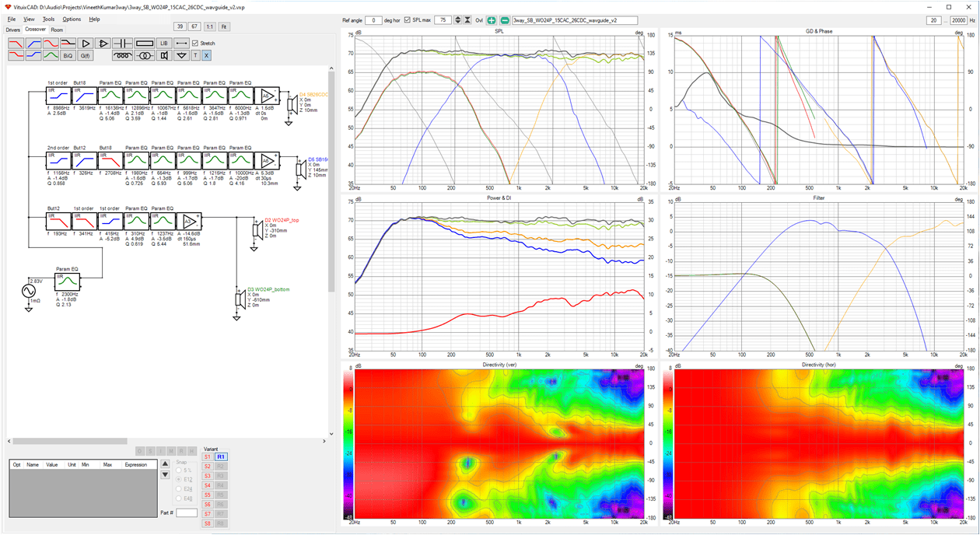The image size is (980, 535).
Task: Add green parametric EQ block
Action: tap(51, 56)
